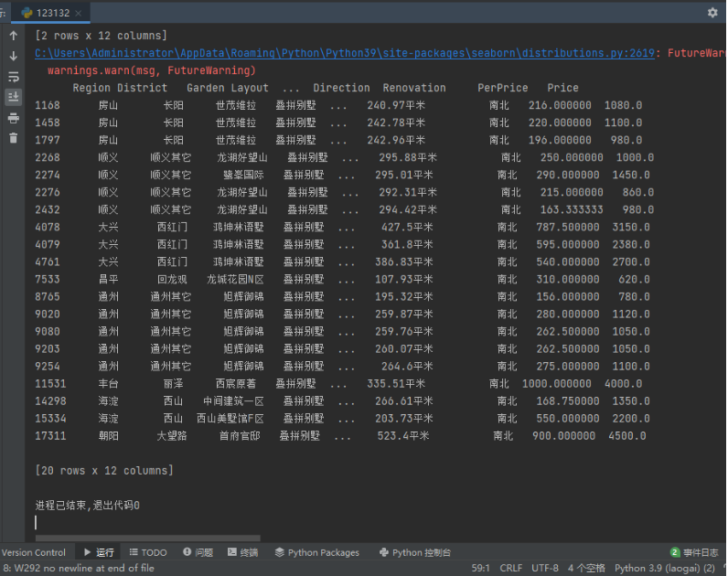Click the Python 控制台 python icon
Image resolution: width=728 pixels, height=576 pixels.
tap(384, 552)
